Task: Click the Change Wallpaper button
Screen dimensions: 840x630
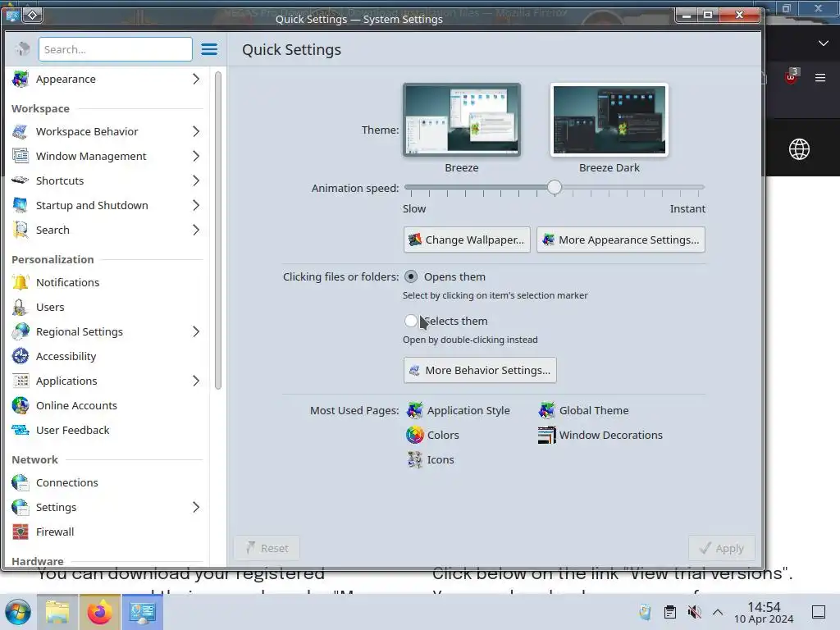Action: [467, 240]
